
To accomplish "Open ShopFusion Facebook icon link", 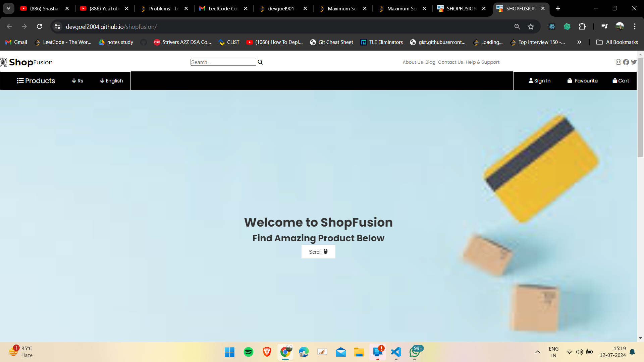I will [626, 62].
